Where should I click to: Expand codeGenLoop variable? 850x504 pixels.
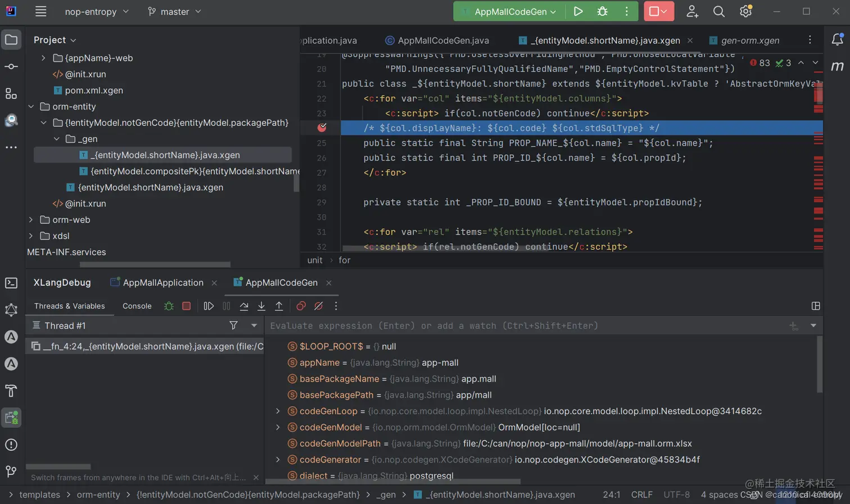pos(278,411)
